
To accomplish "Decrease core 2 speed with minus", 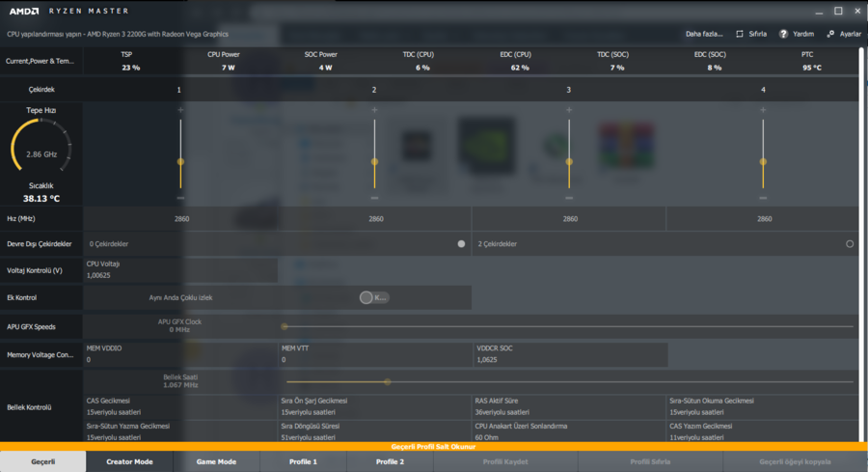I will click(x=375, y=198).
